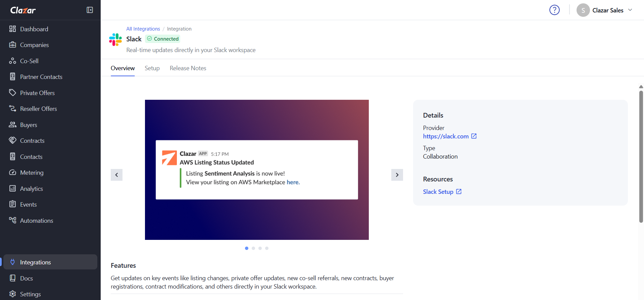This screenshot has width=644, height=300.
Task: Click the Settings gear icon
Action: (12, 294)
